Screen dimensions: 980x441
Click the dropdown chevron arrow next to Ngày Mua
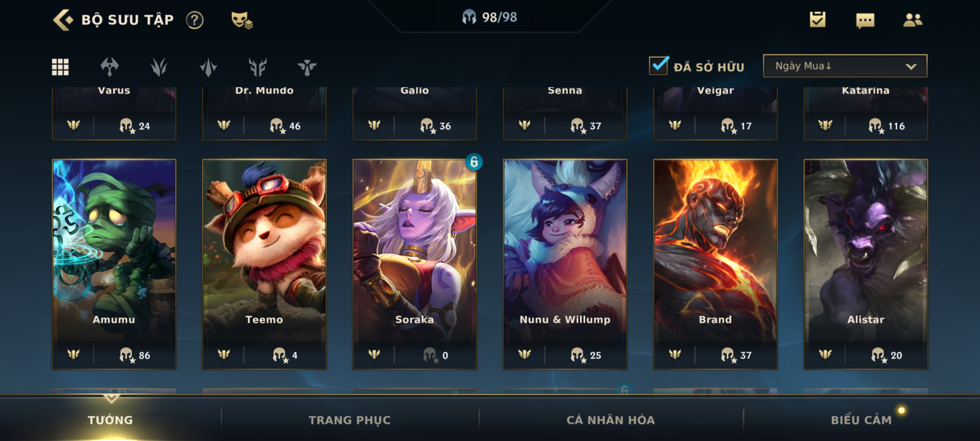[911, 66]
